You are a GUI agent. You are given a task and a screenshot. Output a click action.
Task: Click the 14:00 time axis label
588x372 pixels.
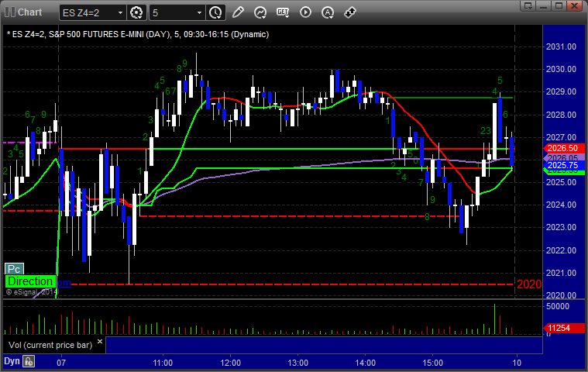[365, 363]
